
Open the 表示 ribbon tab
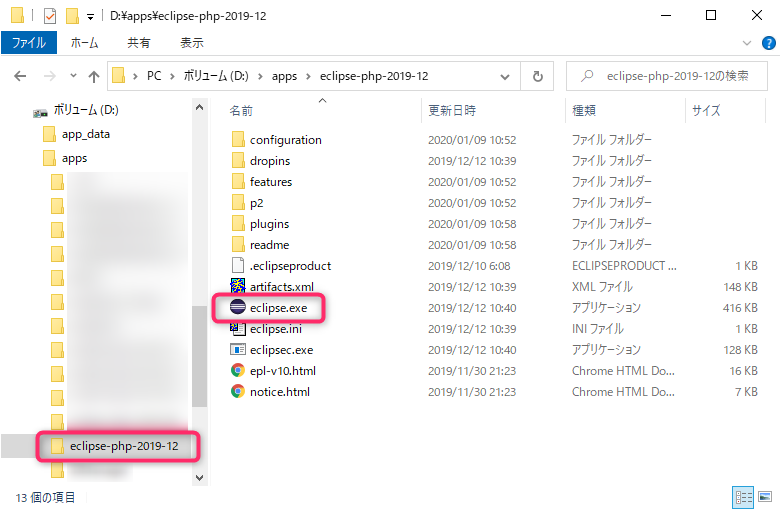[192, 43]
